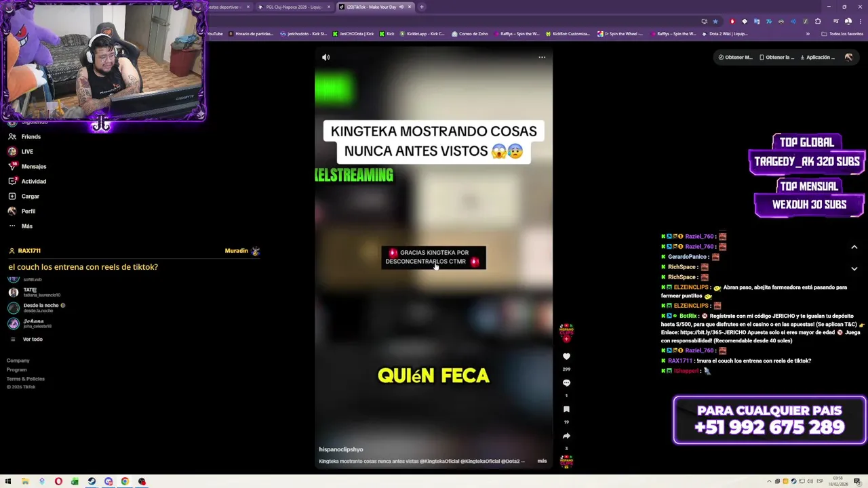Screen dimensions: 868x488
Task: Open Google Chrome from the taskbar
Action: [x=125, y=481]
